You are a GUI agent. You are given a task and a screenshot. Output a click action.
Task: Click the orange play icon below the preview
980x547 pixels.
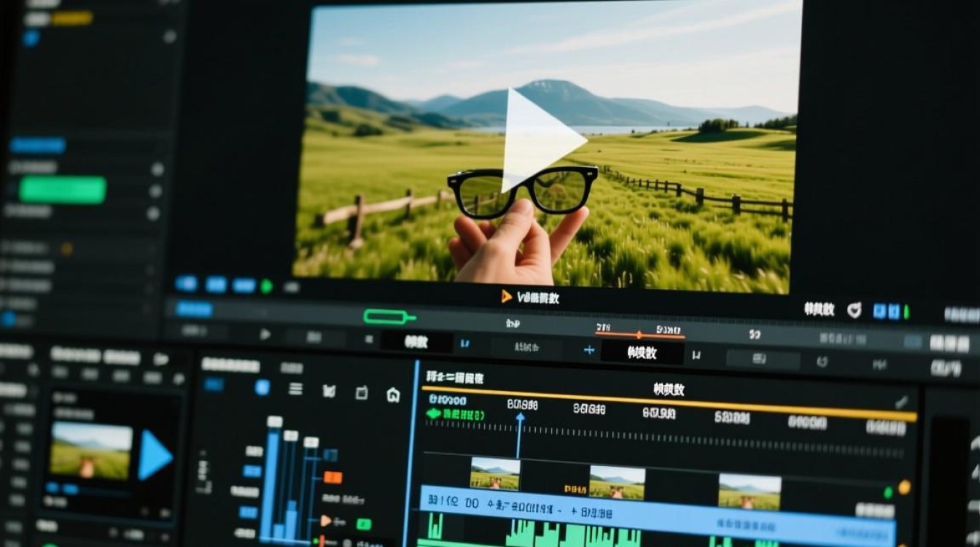click(506, 296)
